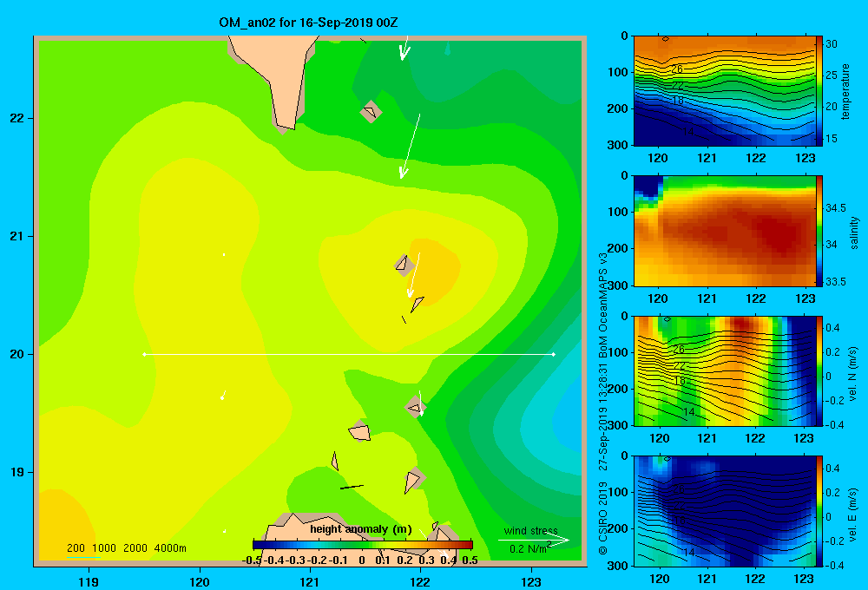868x590 pixels.
Task: Click the 'salinity' axis label
Action: [855, 233]
